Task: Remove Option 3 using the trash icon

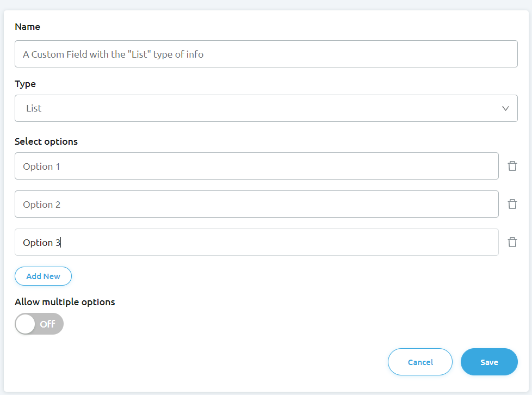Action: point(512,242)
